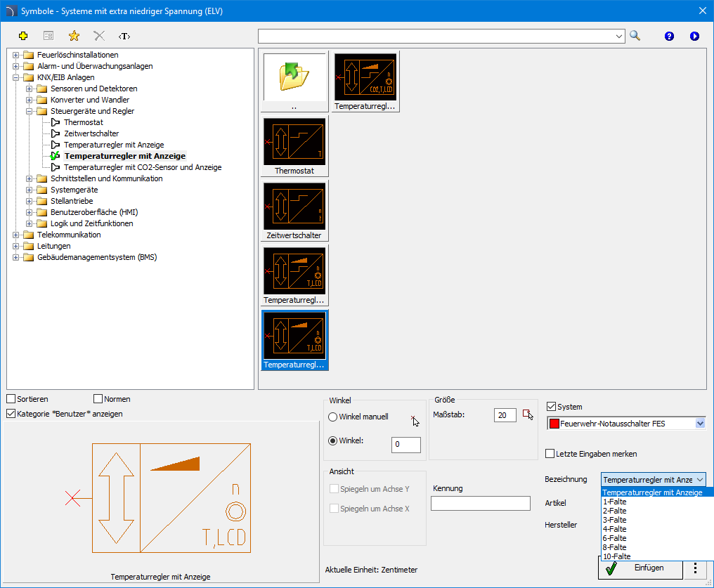714x588 pixels.
Task: Open the search combo box dropdown arrow
Action: point(619,36)
